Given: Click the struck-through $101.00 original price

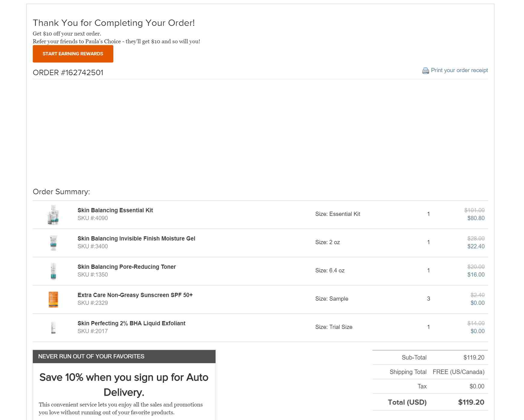Looking at the screenshot, I should pos(474,210).
